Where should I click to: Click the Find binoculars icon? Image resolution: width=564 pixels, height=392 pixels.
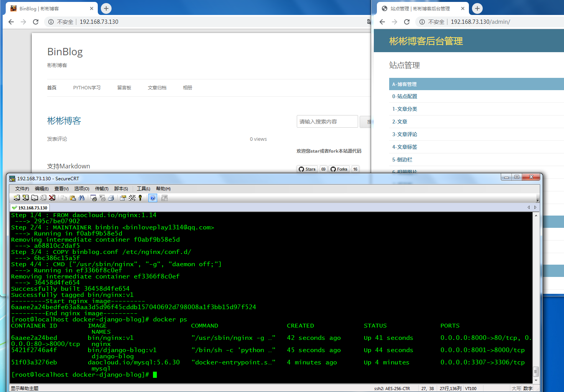coord(81,198)
